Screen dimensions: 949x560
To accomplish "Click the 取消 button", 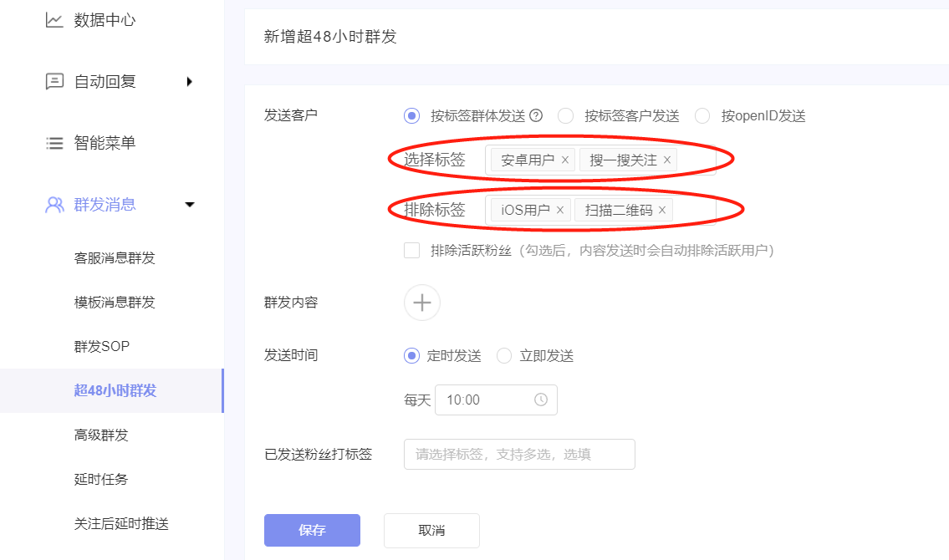I will [x=431, y=531].
